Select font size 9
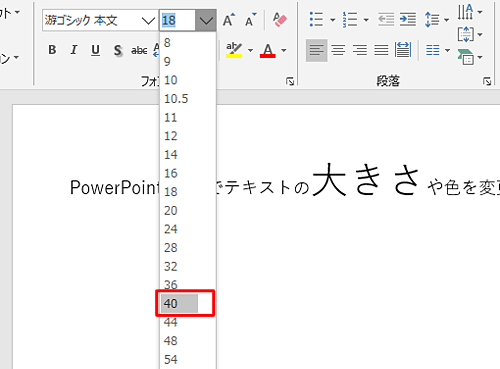The width and height of the screenshot is (500, 369). [x=188, y=61]
